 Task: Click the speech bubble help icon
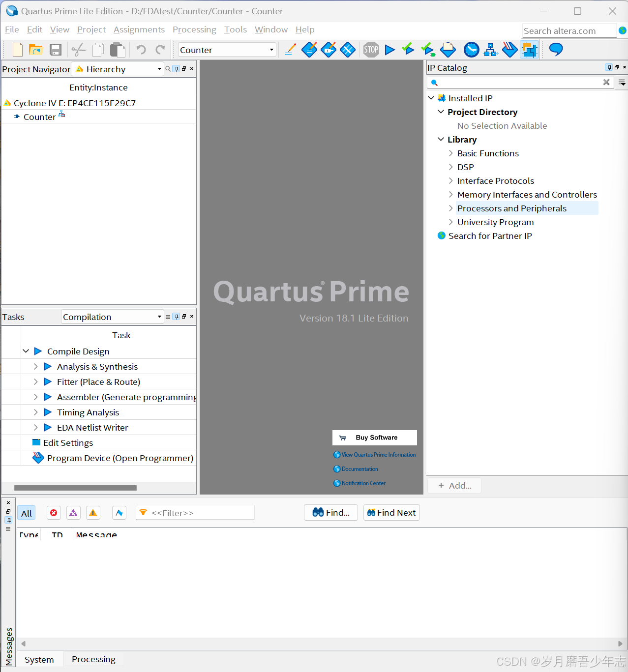point(556,49)
